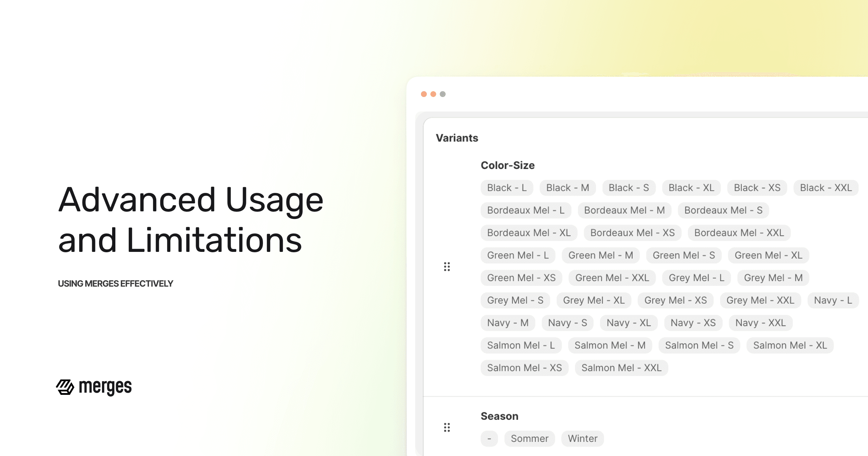
Task: Choose the Bordeaux Mel - L tag
Action: point(526,210)
